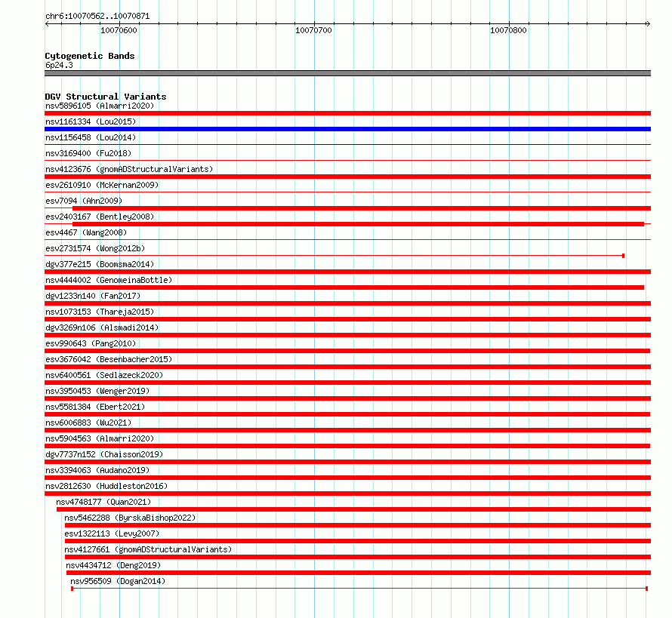Click ruler position 10070700
The image size is (672, 618).
click(313, 30)
